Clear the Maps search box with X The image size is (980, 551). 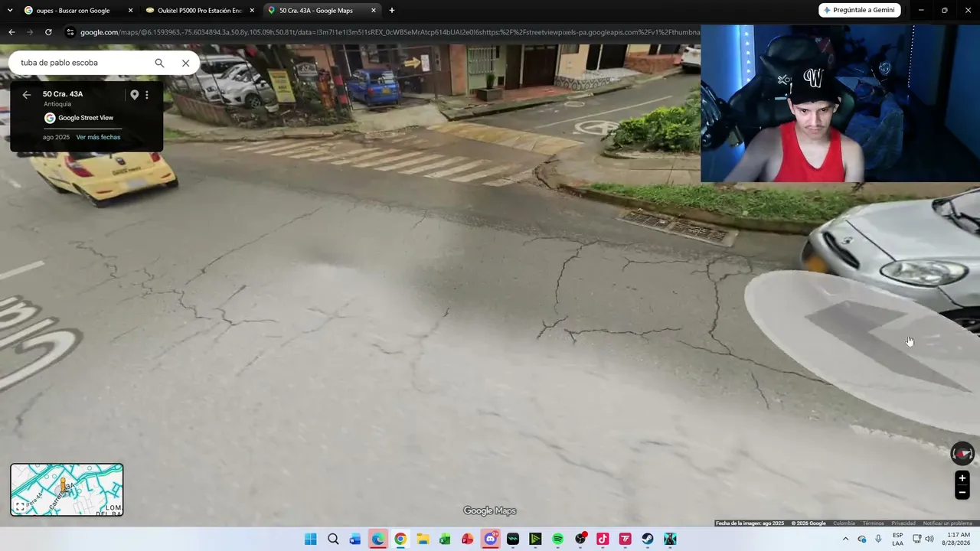tap(185, 63)
